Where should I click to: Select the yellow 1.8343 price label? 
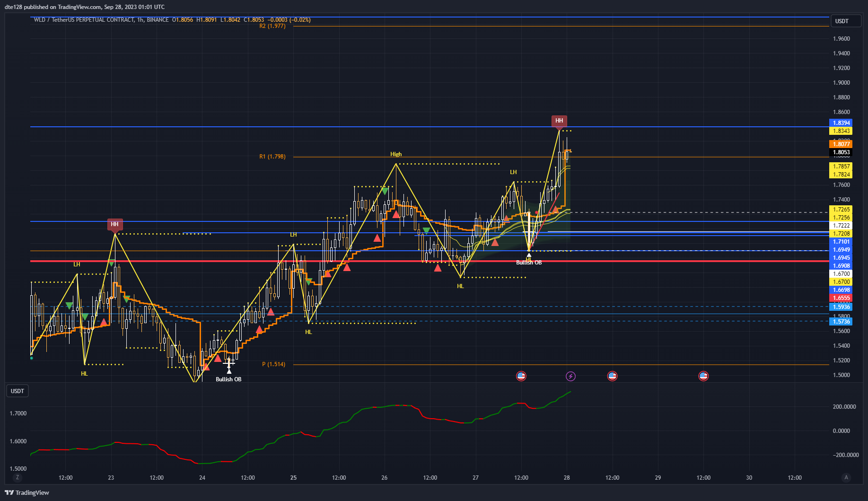841,131
